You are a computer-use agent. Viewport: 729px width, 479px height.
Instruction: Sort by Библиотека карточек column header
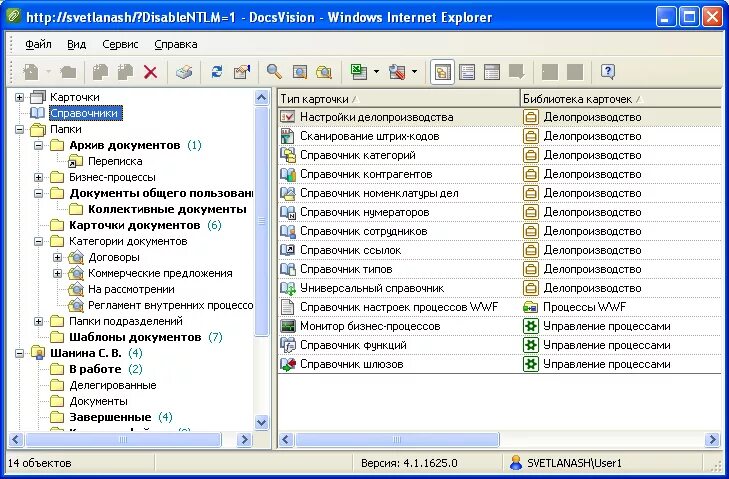pos(621,99)
